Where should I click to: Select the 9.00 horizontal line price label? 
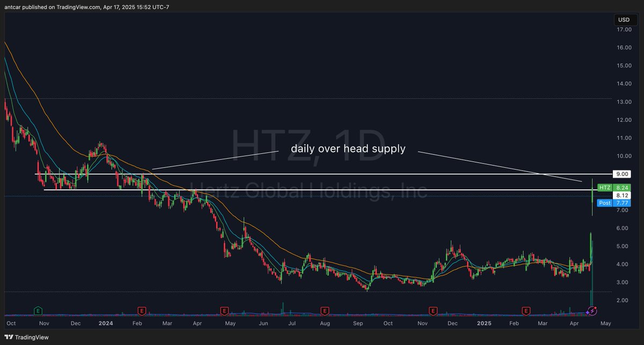[x=622, y=174]
